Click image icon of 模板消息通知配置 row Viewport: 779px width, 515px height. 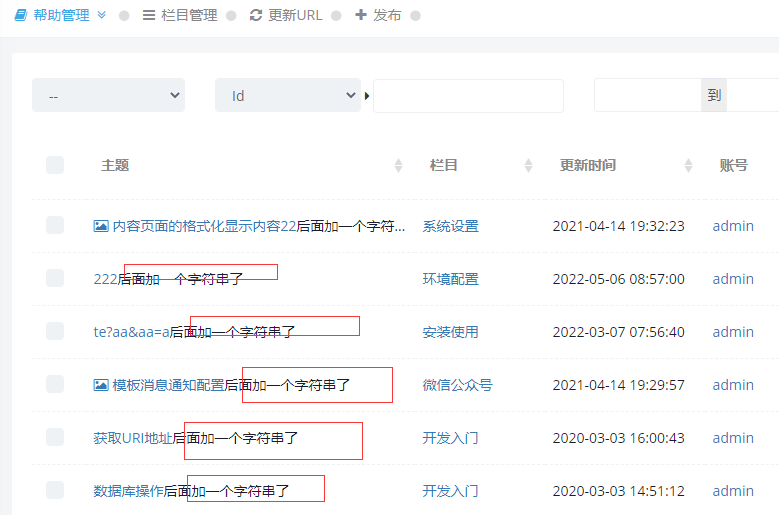click(x=101, y=385)
